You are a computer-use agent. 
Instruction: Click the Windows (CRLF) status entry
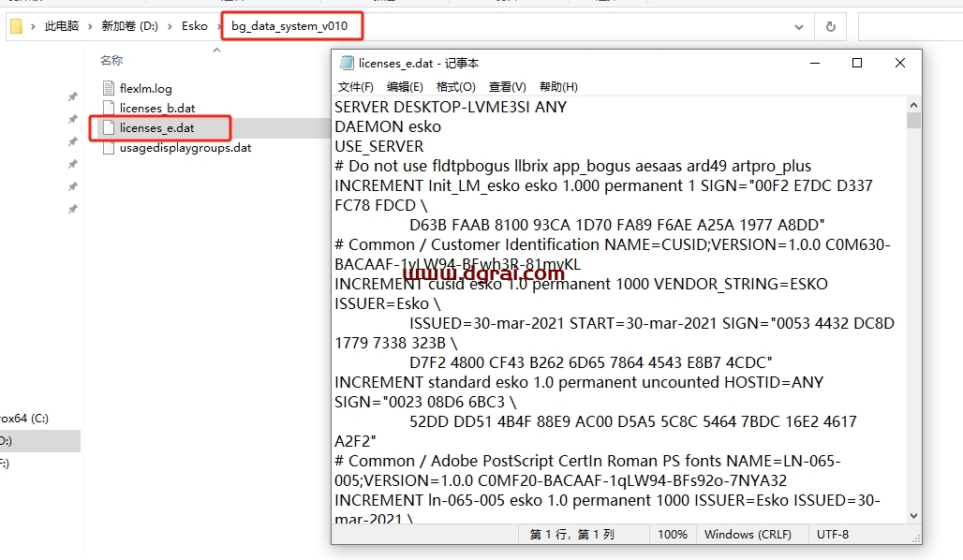pos(748,534)
